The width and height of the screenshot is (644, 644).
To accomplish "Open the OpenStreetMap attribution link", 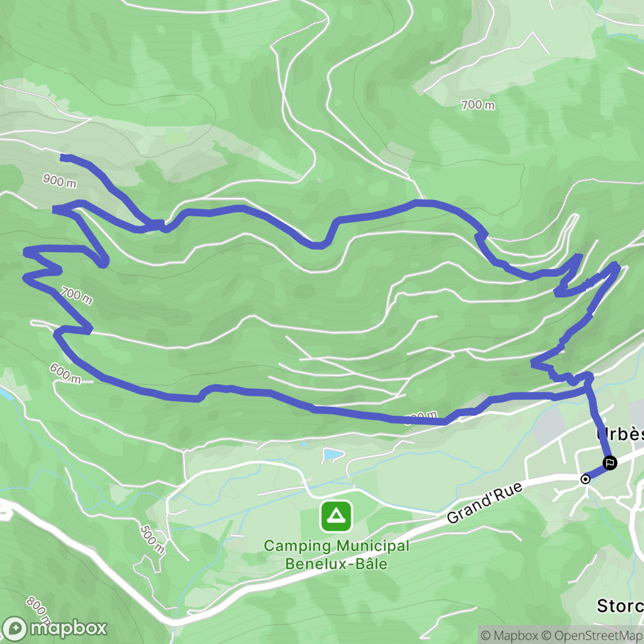I will pyautogui.click(x=591, y=635).
